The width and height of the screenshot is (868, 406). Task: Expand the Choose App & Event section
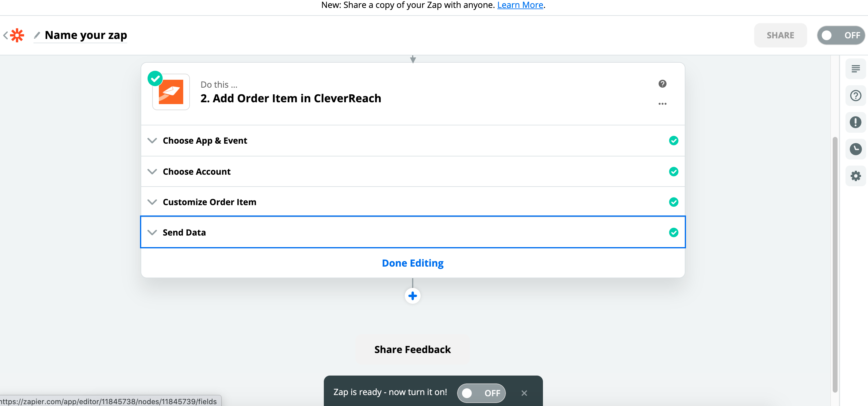pos(205,141)
